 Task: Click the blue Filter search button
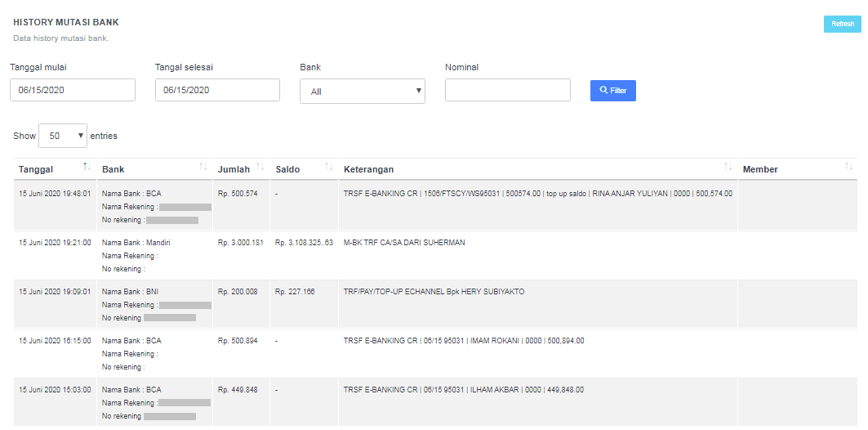(x=612, y=91)
